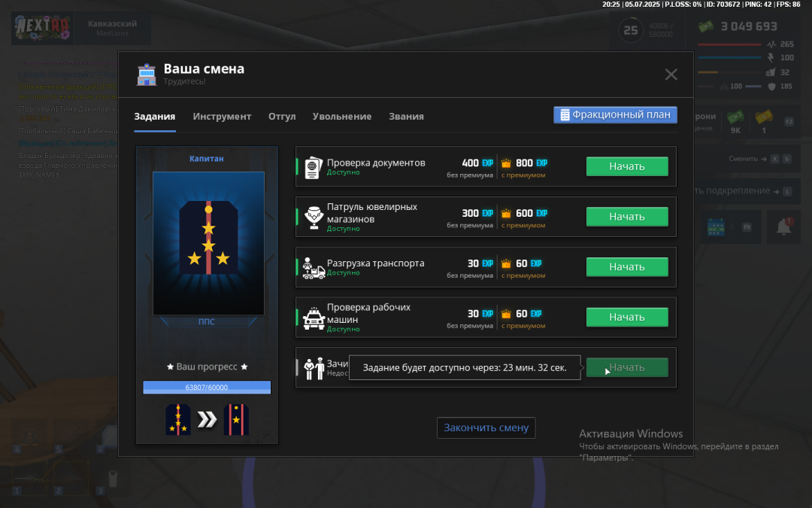Image resolution: width=812 pixels, height=508 pixels.
Task: Start the Проверка документов task
Action: (x=627, y=166)
